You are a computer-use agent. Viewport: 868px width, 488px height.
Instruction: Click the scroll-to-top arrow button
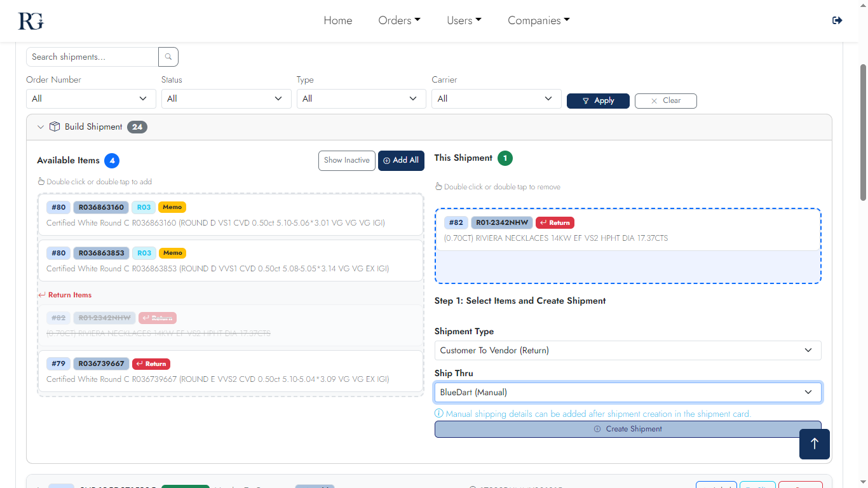[814, 444]
